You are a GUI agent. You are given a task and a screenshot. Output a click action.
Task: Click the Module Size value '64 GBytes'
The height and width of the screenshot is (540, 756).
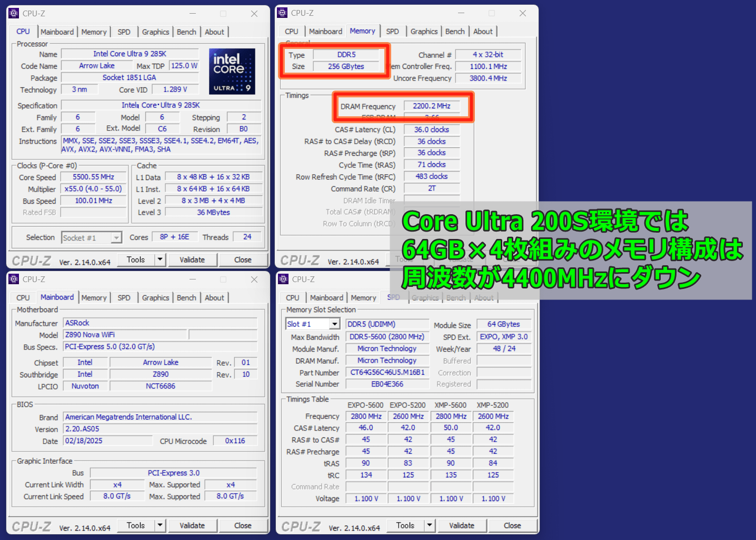504,324
